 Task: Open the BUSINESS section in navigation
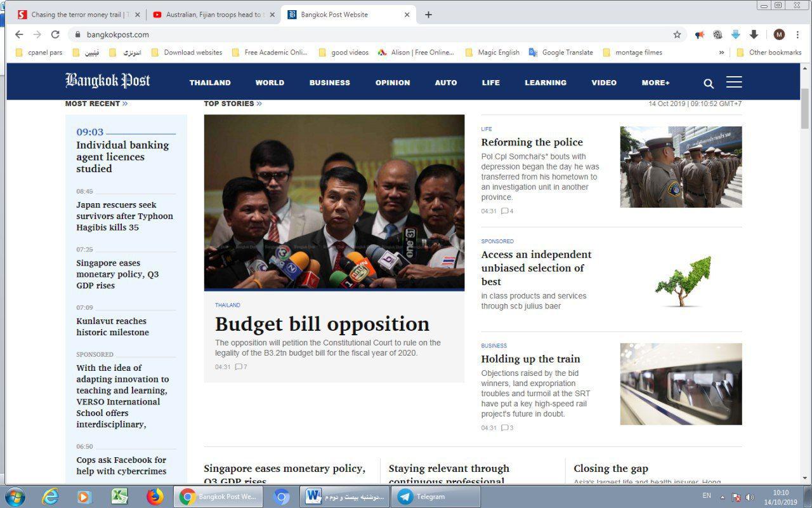pos(329,83)
